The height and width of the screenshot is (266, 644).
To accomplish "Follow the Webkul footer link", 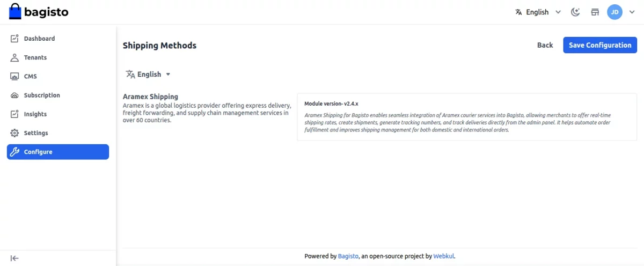I will click(x=443, y=256).
